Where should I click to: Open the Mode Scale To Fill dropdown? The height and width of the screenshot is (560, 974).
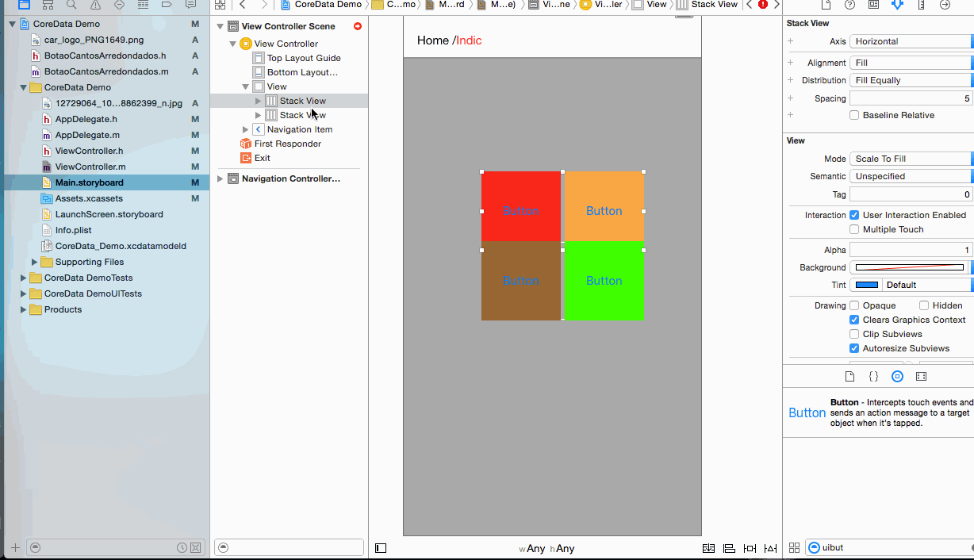tap(911, 159)
